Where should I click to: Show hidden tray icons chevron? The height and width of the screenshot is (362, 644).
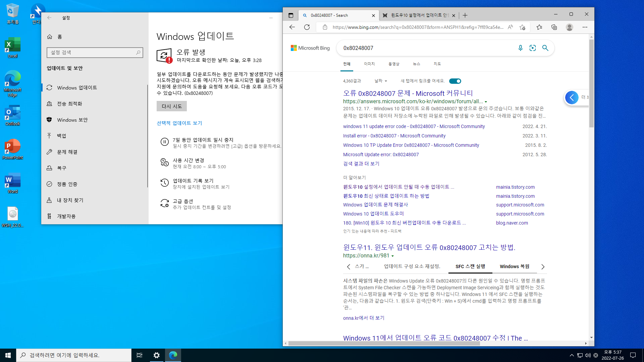pos(572,355)
